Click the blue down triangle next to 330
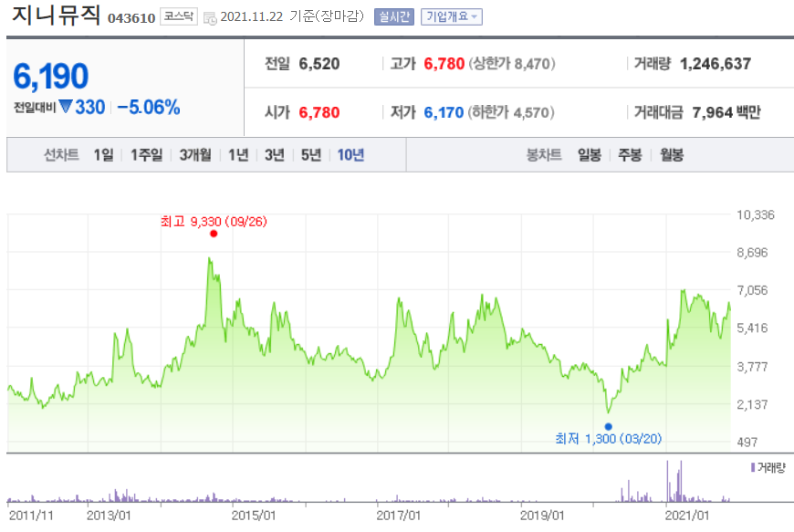Image resolution: width=794 pixels, height=532 pixels. (66, 106)
